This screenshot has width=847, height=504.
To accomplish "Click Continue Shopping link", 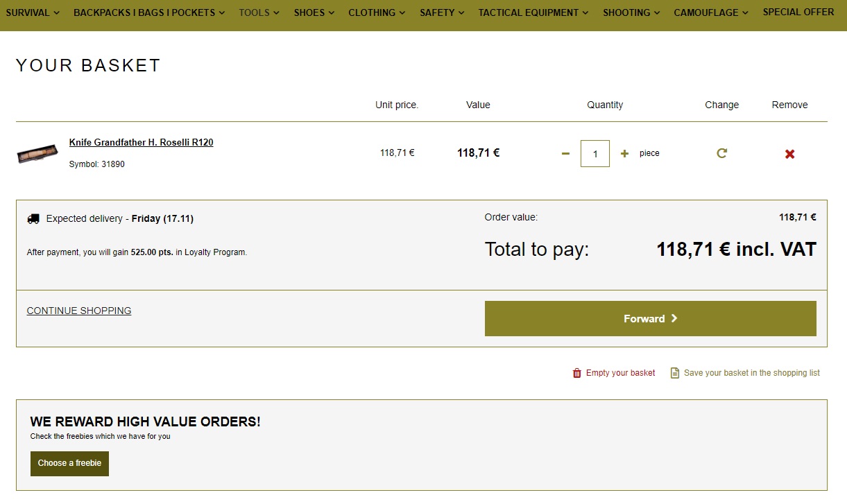I will tap(79, 311).
